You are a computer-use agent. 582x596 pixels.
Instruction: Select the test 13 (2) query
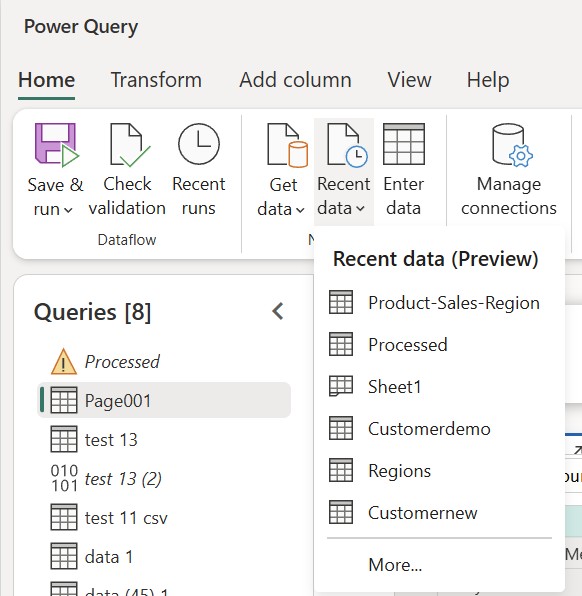pos(164,479)
